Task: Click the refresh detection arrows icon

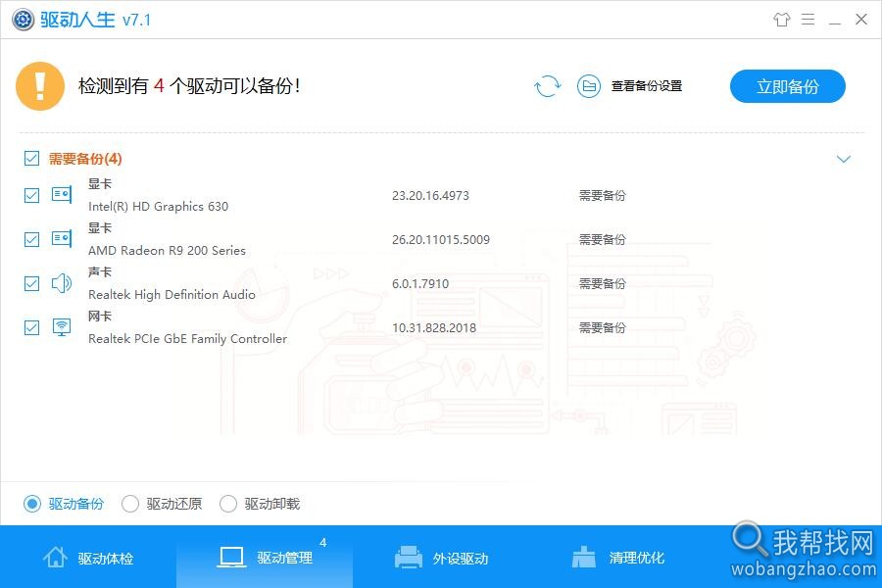Action: click(547, 86)
